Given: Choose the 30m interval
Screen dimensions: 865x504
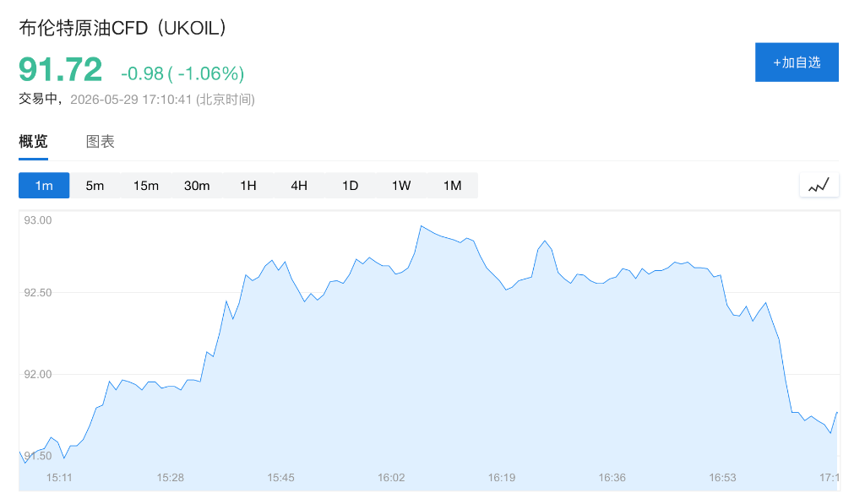Looking at the screenshot, I should 197,185.
